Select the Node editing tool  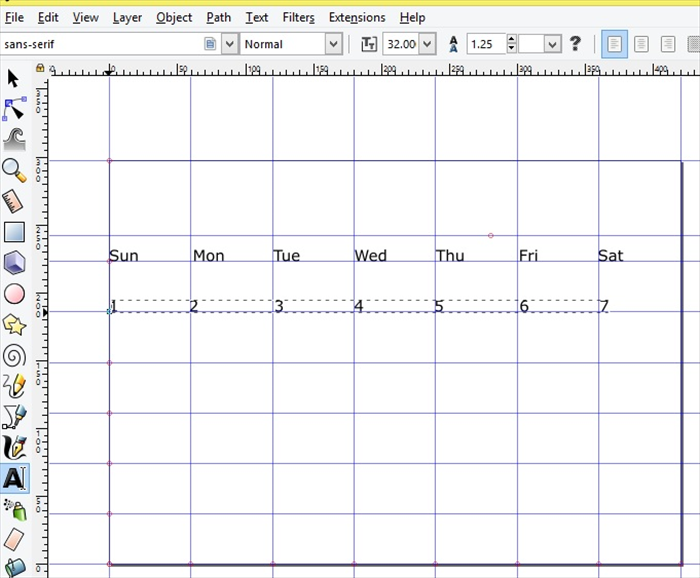point(14,108)
